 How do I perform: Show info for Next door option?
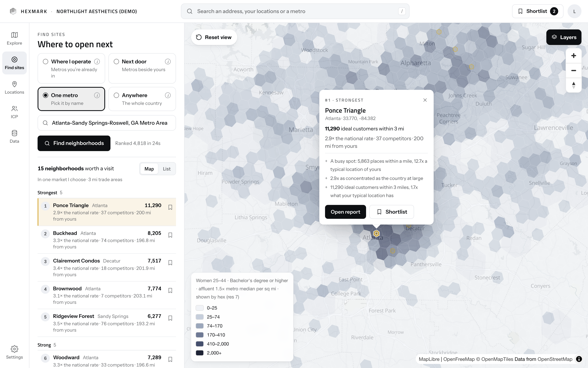click(168, 62)
